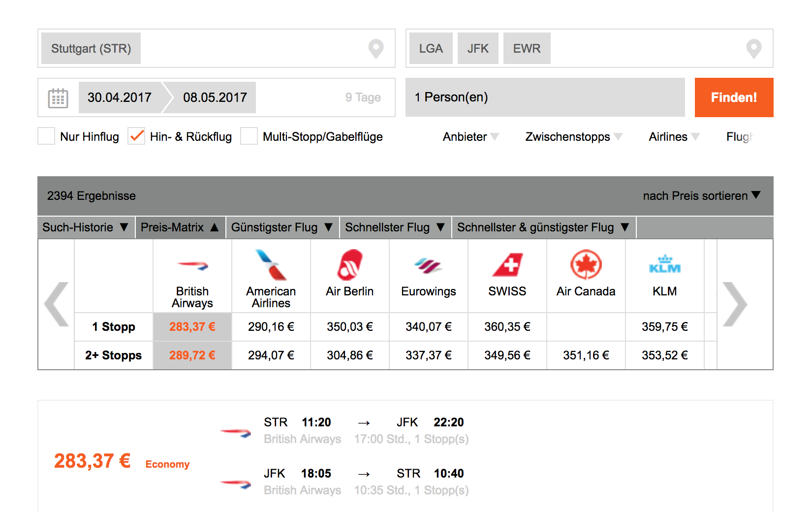This screenshot has width=812, height=512.
Task: Uncheck the Hin- & Rückflug checkbox
Action: 136,136
